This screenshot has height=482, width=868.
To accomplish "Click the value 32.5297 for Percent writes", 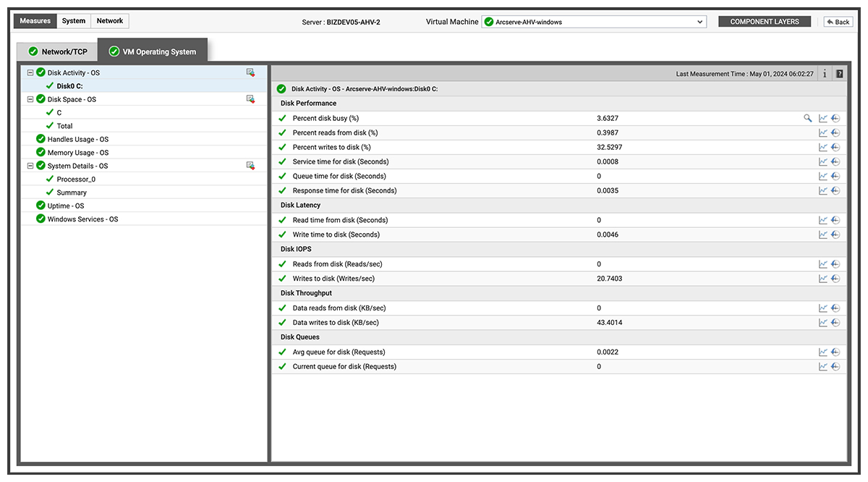I will (x=610, y=147).
